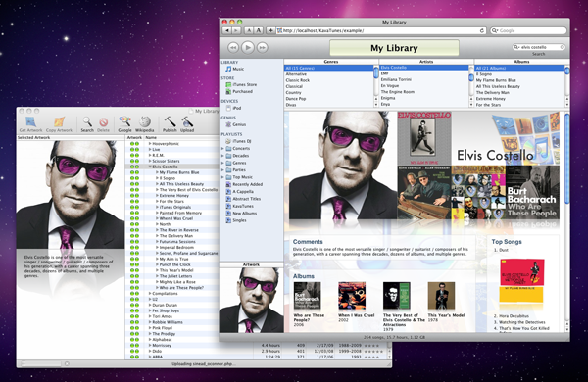The height and width of the screenshot is (382, 588).
Task: Click the Google search field in browser
Action: 529,30
